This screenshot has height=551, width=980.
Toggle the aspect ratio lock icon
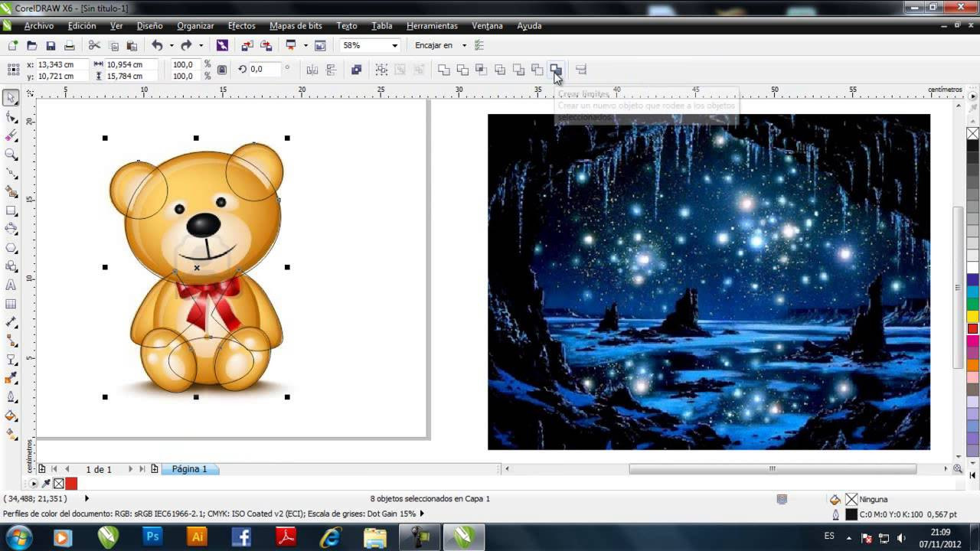pos(222,69)
